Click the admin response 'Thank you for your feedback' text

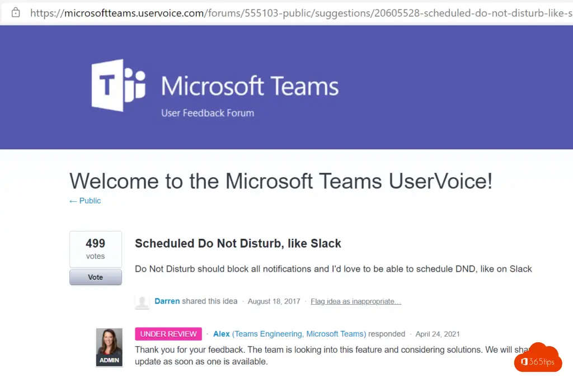[332, 356]
